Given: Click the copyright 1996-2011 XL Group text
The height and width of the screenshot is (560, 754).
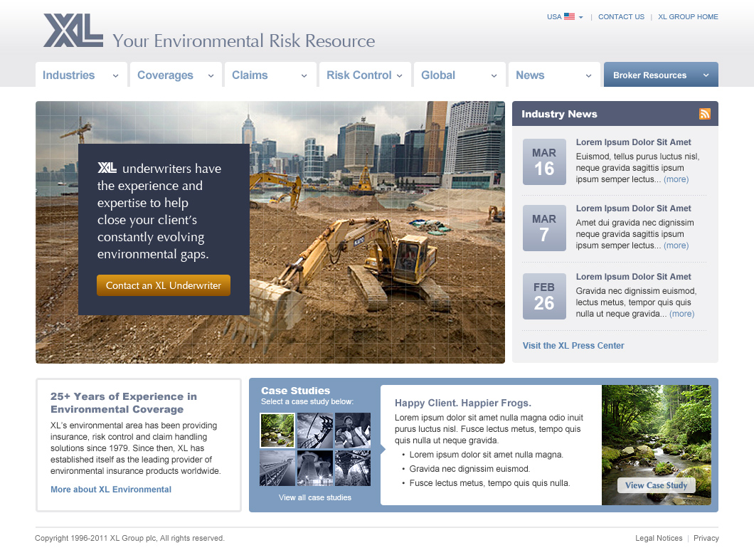Looking at the screenshot, I should click(x=130, y=538).
